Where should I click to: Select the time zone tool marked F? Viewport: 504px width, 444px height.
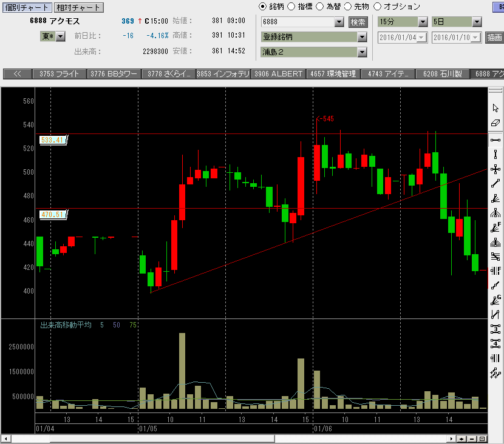495,271
